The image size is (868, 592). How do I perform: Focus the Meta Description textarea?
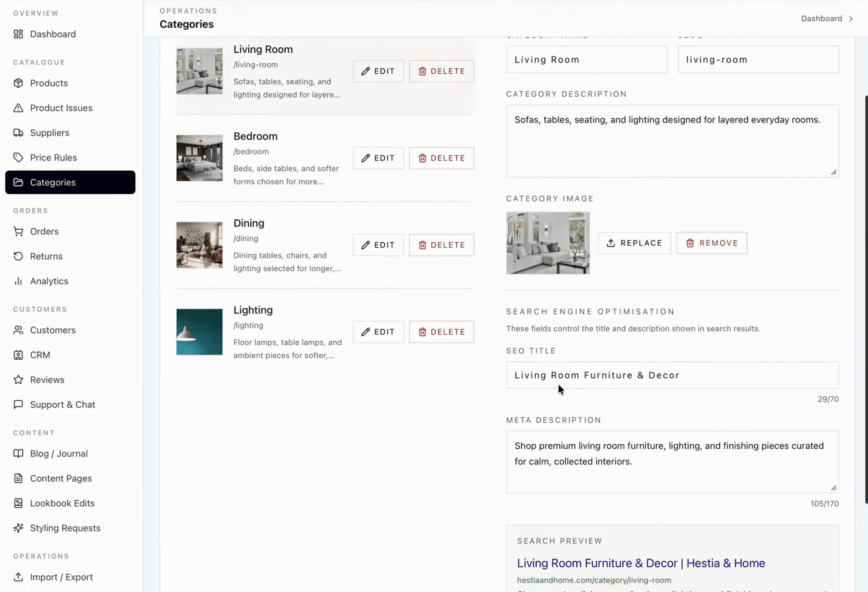pyautogui.click(x=672, y=462)
